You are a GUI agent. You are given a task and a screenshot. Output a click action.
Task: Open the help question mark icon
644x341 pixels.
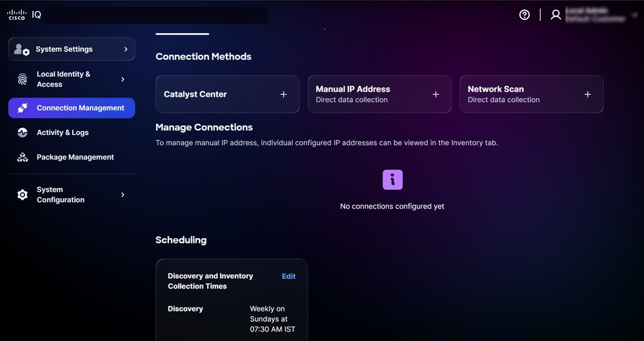[x=525, y=15]
